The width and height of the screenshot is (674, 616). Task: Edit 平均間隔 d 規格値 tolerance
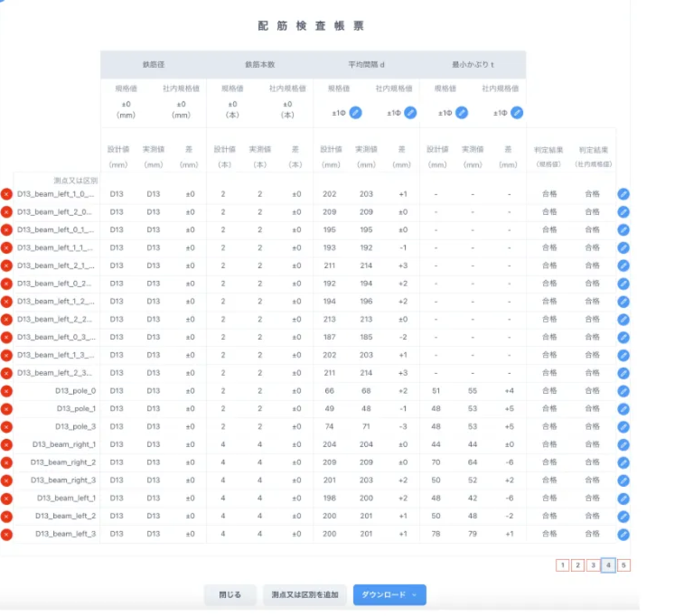click(x=356, y=113)
